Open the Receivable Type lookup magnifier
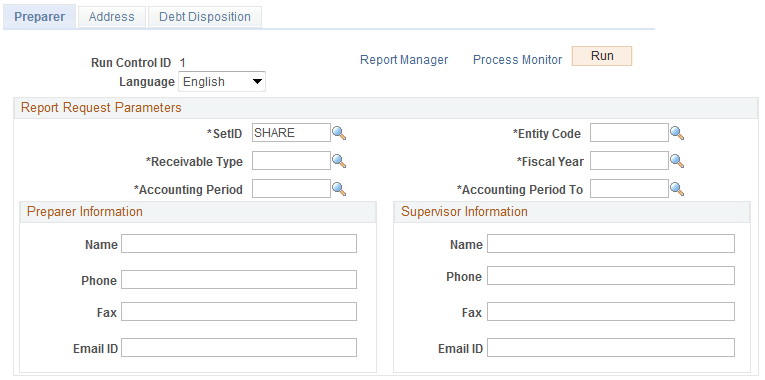Image resolution: width=765 pixels, height=380 pixels. coord(339,161)
